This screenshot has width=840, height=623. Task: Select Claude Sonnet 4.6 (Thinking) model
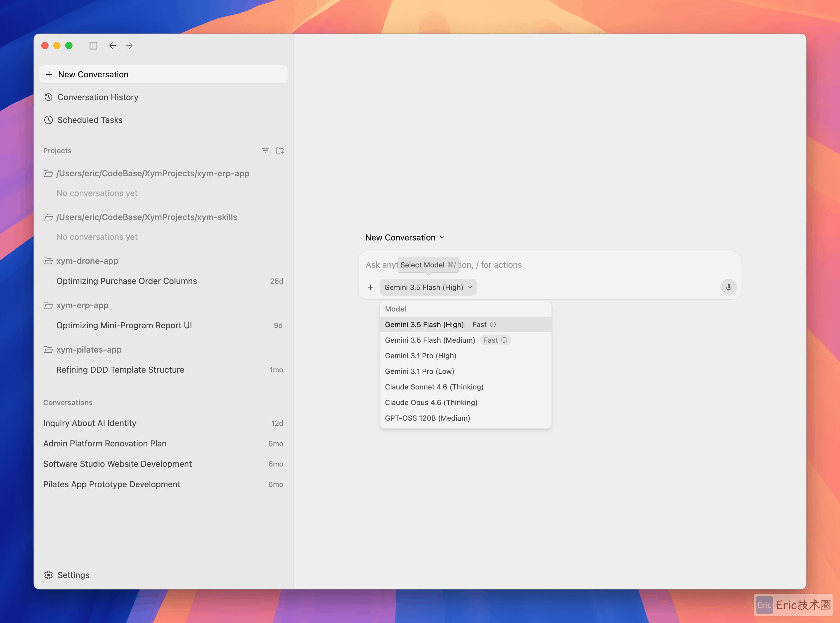(466, 387)
